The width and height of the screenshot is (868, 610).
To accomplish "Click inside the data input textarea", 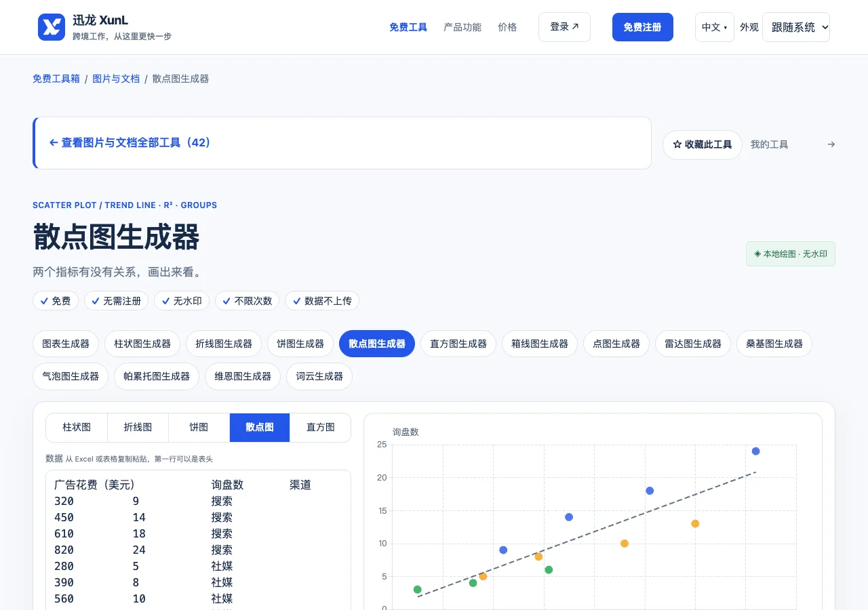I will coord(198,540).
